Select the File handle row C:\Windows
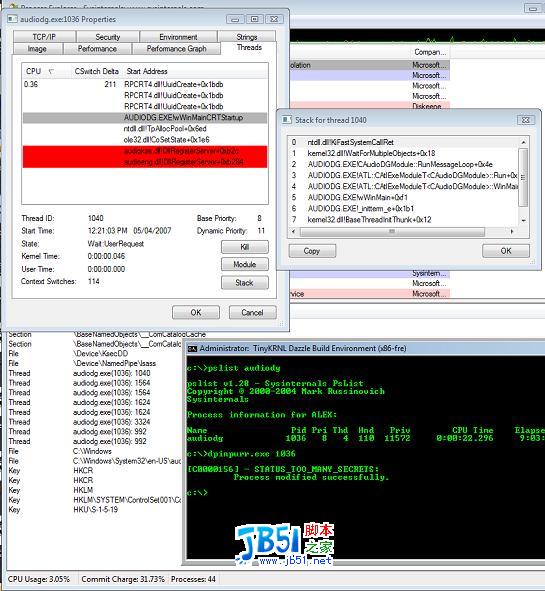Viewport: 545px width, 591px height. (94, 451)
